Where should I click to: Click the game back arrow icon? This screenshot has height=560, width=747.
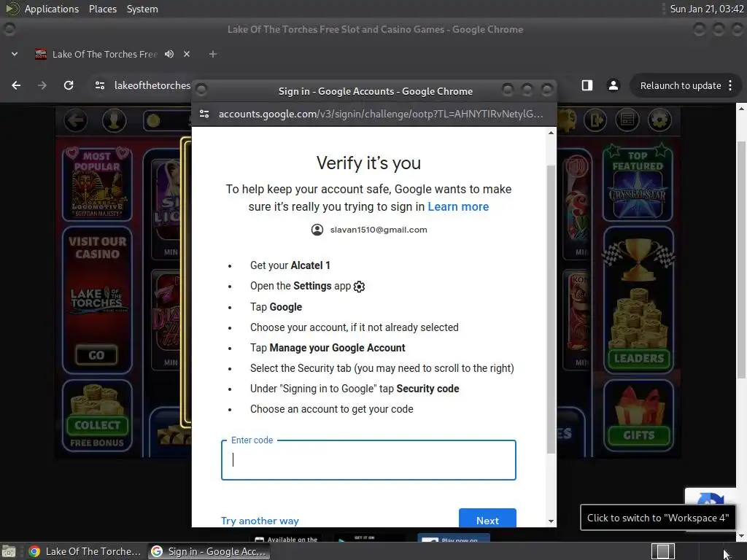pos(76,120)
